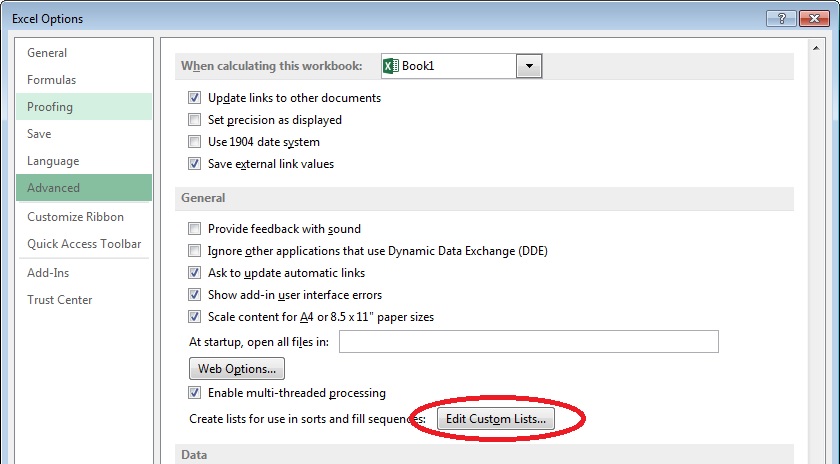Toggle Ignore other applications using DDE
This screenshot has width=840, height=464.
(x=194, y=251)
